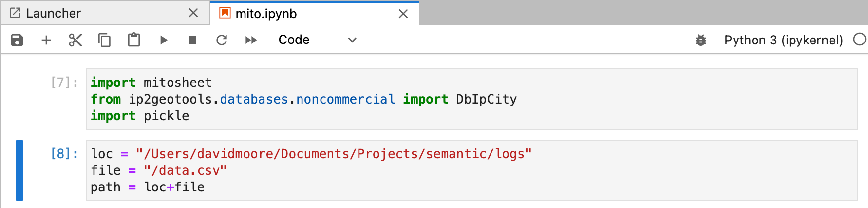Close the Launcher tab

coord(193,13)
